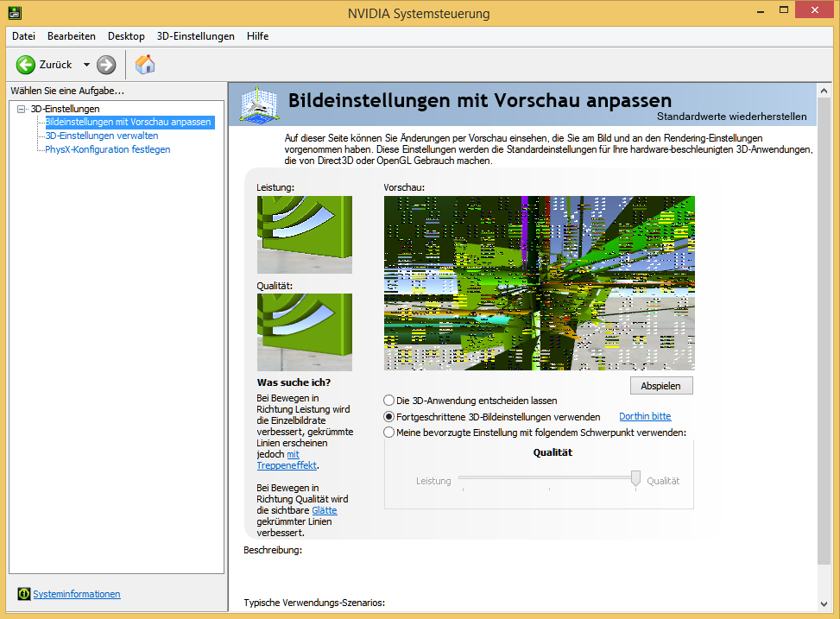This screenshot has width=840, height=619.
Task: Click the Leistung preview thumbnail
Action: [x=304, y=235]
